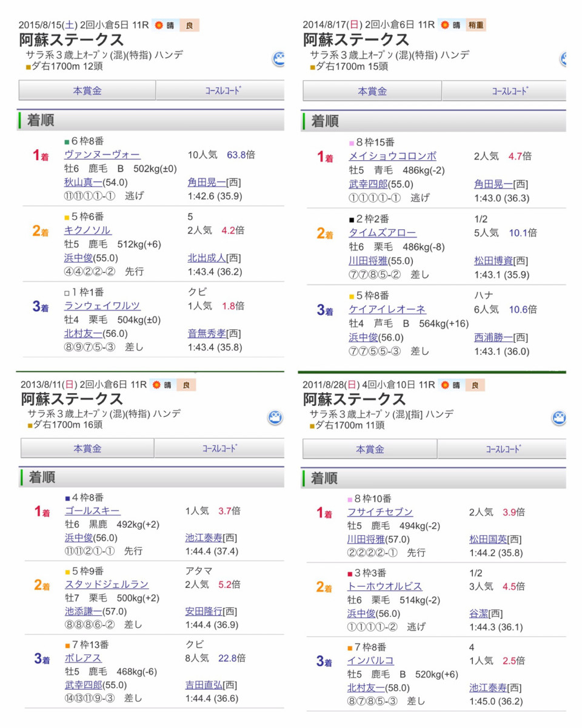Click the video camera icon in 2015 race header
The height and width of the screenshot is (728, 582).
point(279,59)
